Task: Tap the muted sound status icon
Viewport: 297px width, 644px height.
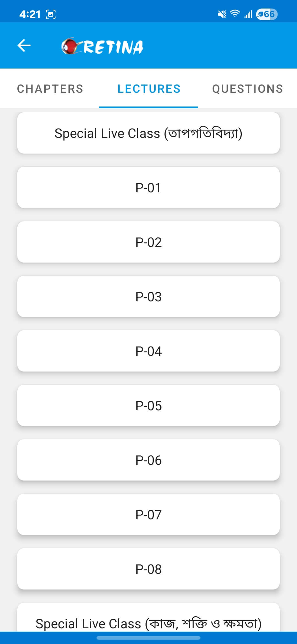Action: tap(222, 14)
